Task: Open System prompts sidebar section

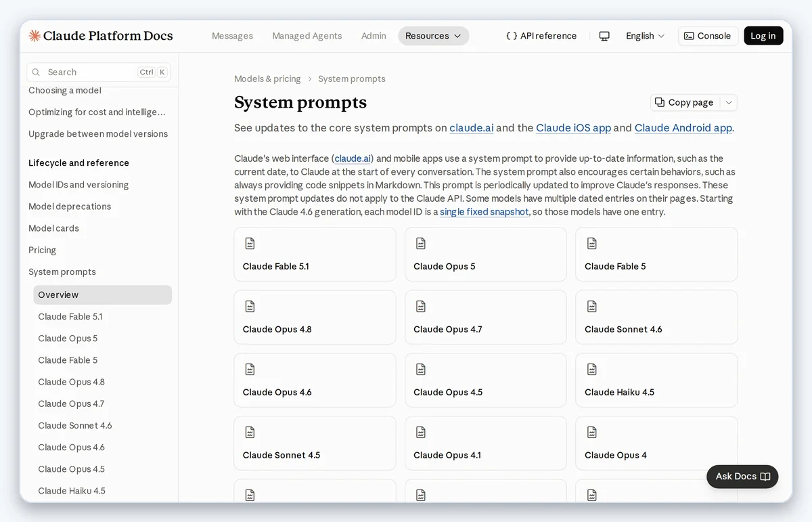Action: (x=62, y=272)
